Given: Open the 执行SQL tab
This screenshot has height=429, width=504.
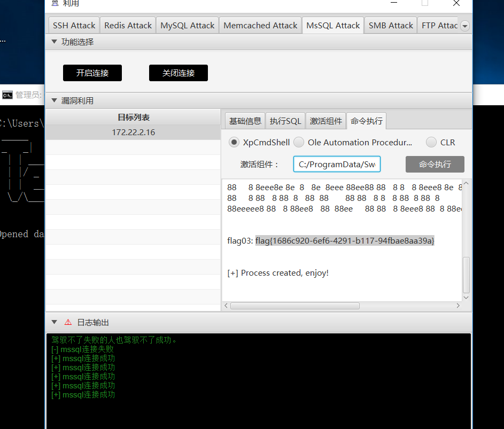Looking at the screenshot, I should click(x=285, y=121).
